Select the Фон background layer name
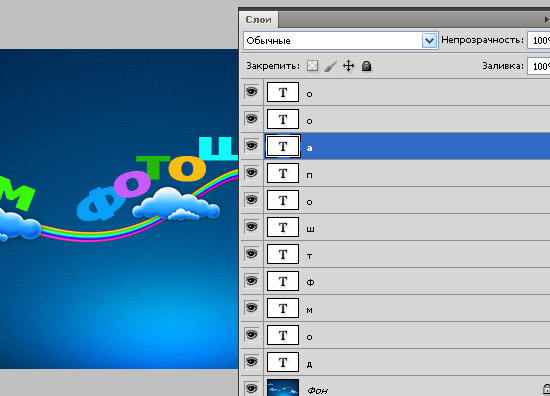The image size is (550, 396). (318, 390)
